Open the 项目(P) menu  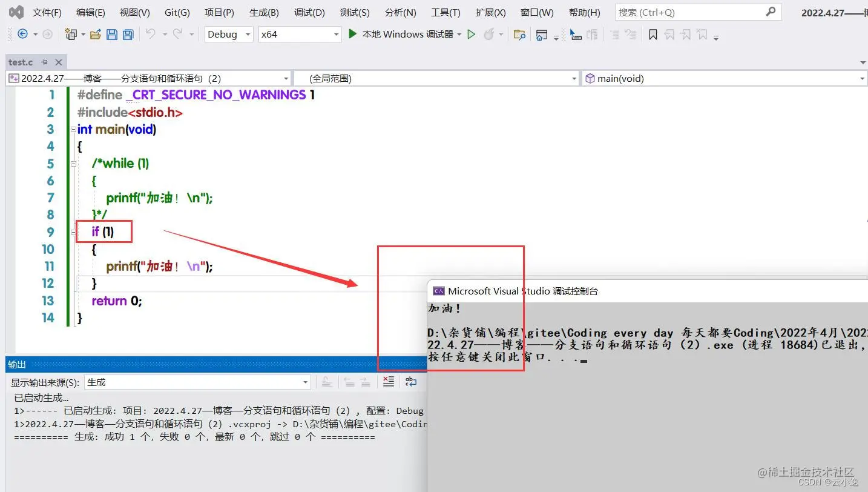point(219,12)
